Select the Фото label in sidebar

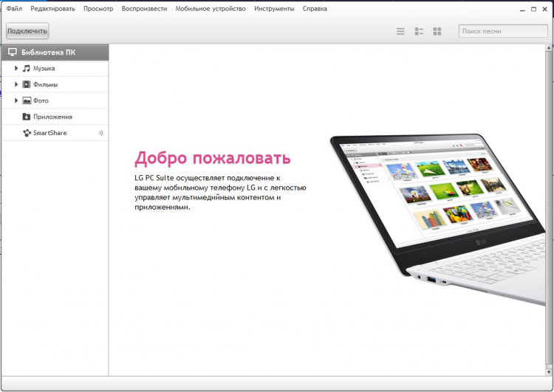(x=41, y=100)
